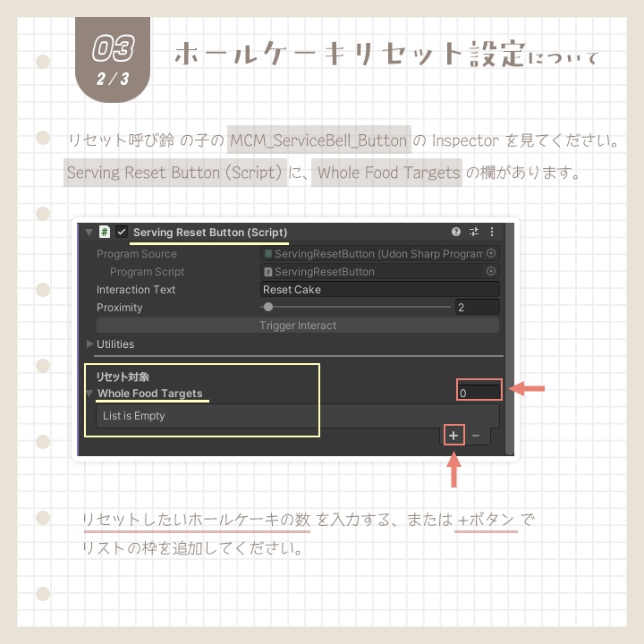Open the component preset selector icon
The height and width of the screenshot is (644, 644).
pyautogui.click(x=474, y=232)
